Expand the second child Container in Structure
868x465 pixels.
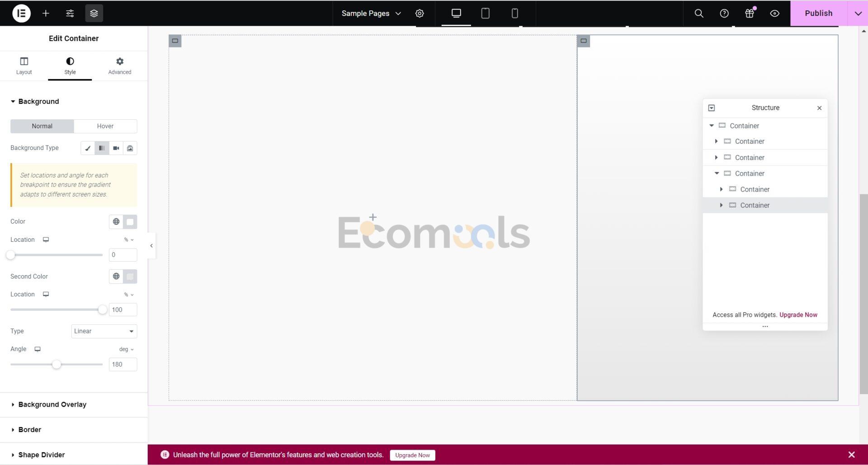pos(716,158)
